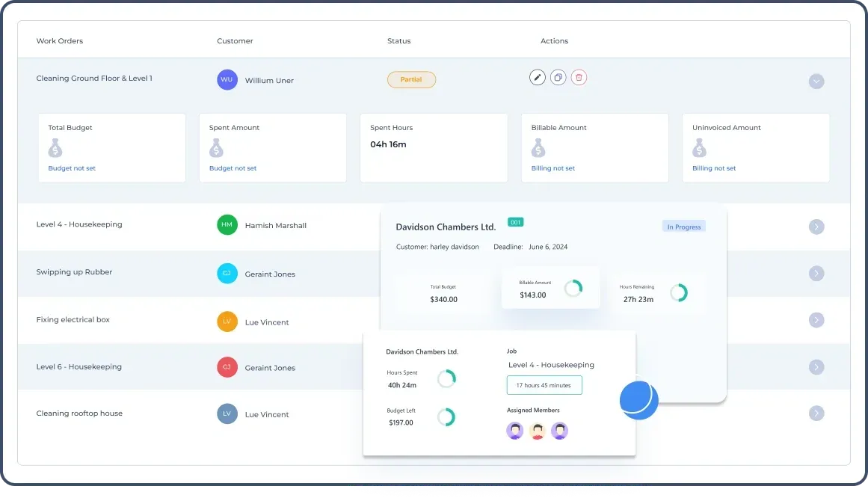Viewport: 868px width, 501px height.
Task: Click the duplicate work order icon
Action: pos(558,78)
